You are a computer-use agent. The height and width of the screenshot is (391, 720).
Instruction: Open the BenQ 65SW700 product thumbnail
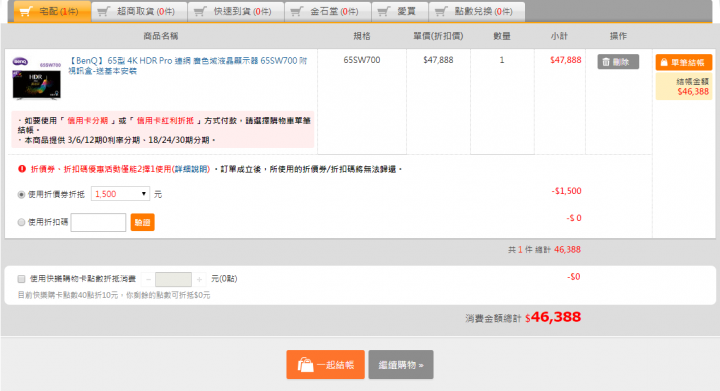[x=36, y=78]
